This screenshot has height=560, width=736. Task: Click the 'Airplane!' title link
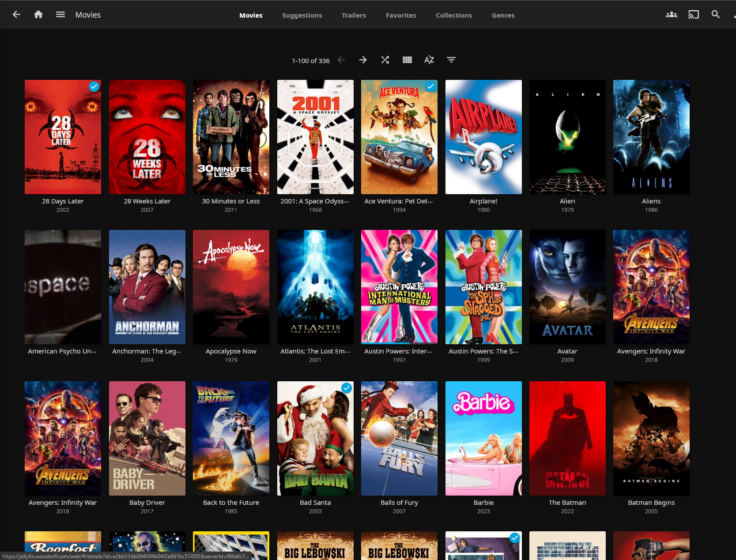tap(483, 201)
